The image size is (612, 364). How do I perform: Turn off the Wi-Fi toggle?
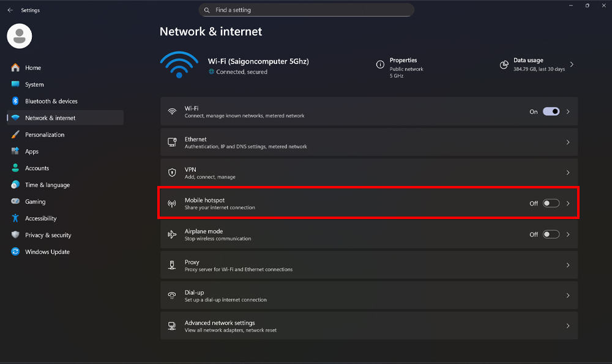pos(550,111)
